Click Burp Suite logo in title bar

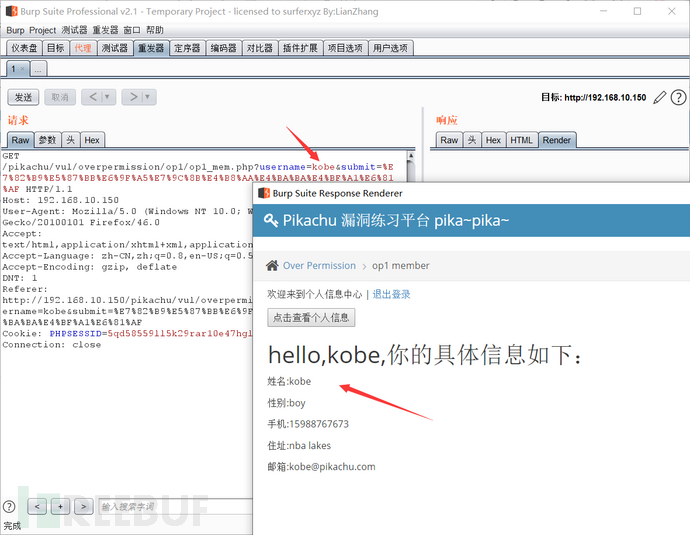(x=11, y=11)
